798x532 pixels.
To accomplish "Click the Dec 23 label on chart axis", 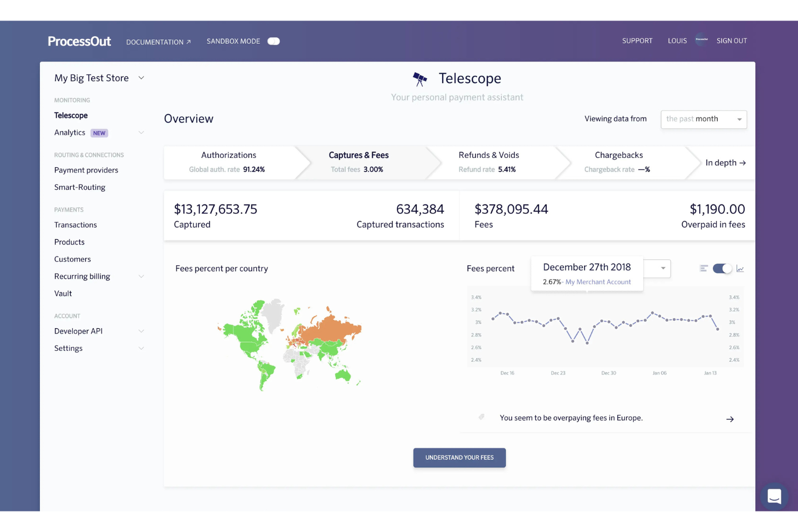I will (x=558, y=373).
